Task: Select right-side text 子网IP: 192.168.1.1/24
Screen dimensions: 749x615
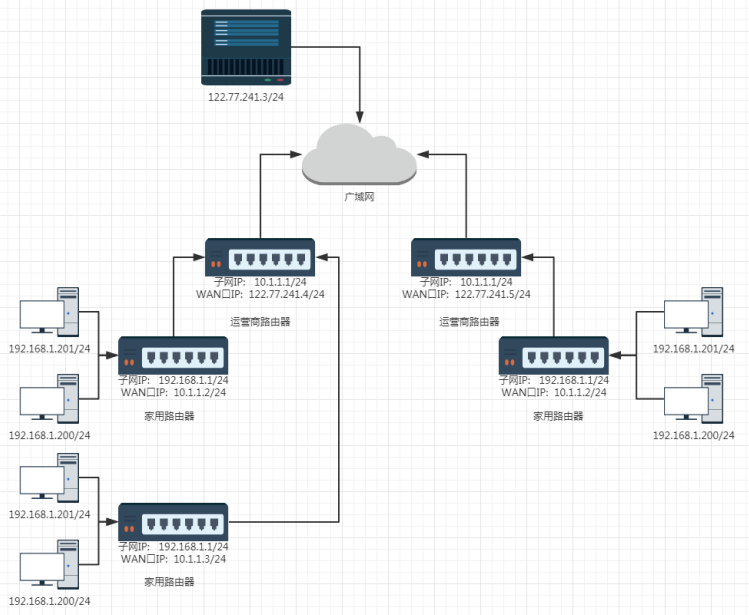Action: coord(554,380)
